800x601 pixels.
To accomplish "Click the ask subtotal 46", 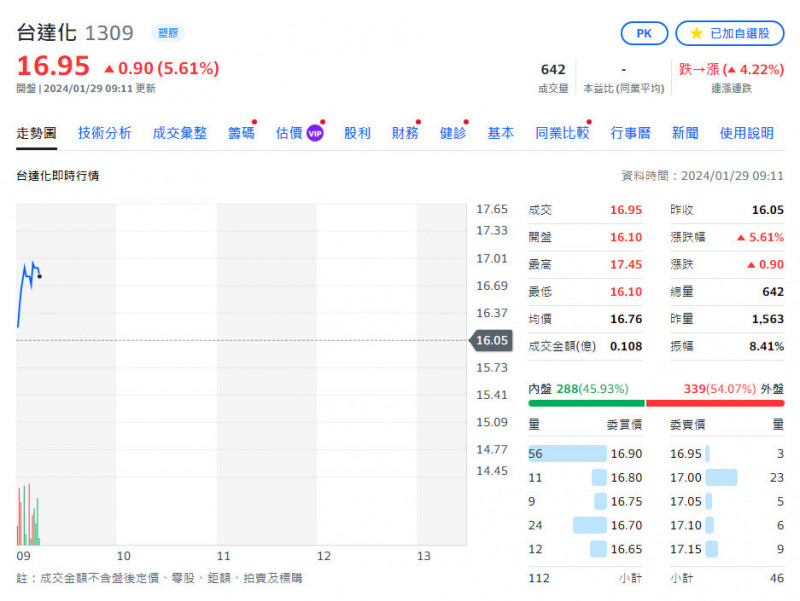I will pyautogui.click(x=777, y=578).
